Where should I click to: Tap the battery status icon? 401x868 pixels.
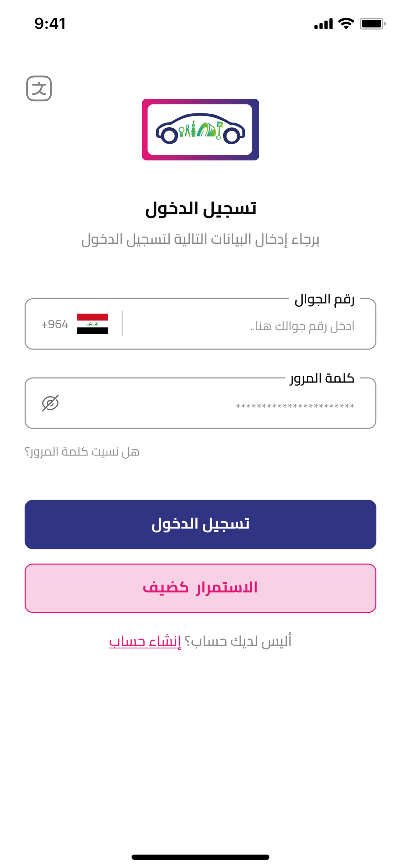coord(372,24)
